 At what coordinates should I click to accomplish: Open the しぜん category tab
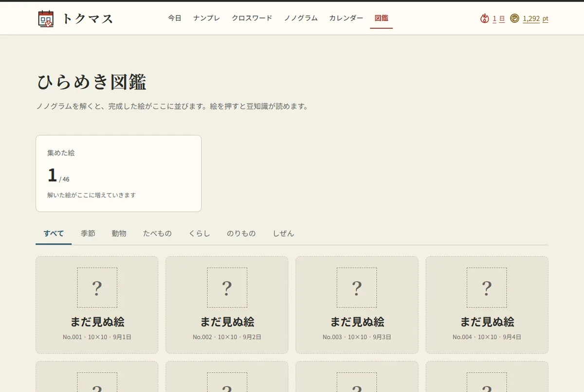pos(283,233)
